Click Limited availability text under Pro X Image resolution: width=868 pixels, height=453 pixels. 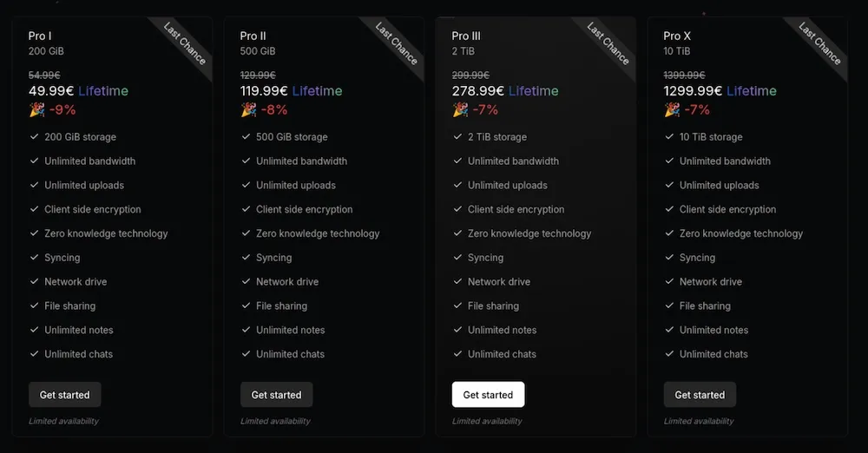[x=699, y=422]
